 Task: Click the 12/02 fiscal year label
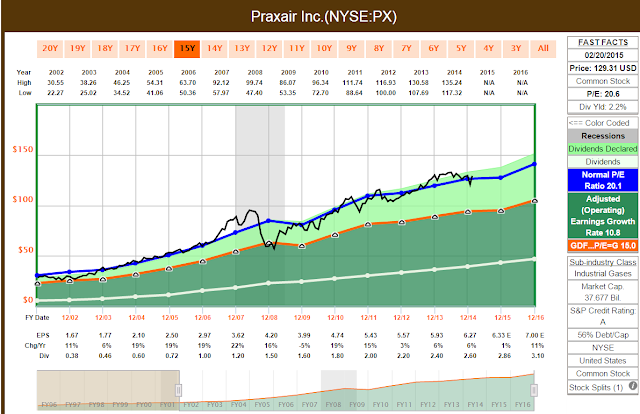tap(70, 318)
